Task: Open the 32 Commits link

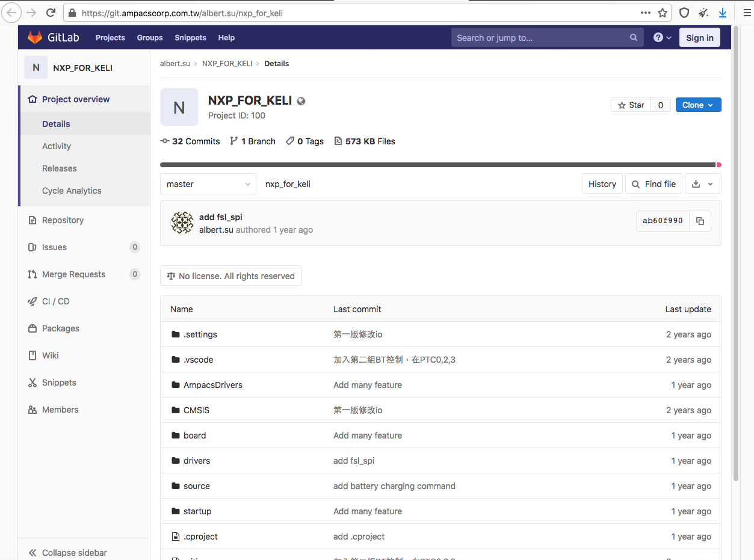Action: coord(190,141)
